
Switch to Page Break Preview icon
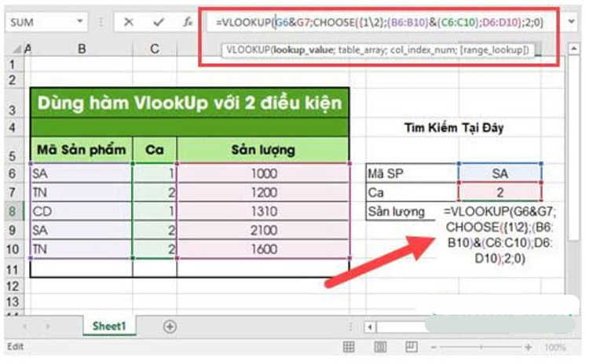pyautogui.click(x=412, y=347)
